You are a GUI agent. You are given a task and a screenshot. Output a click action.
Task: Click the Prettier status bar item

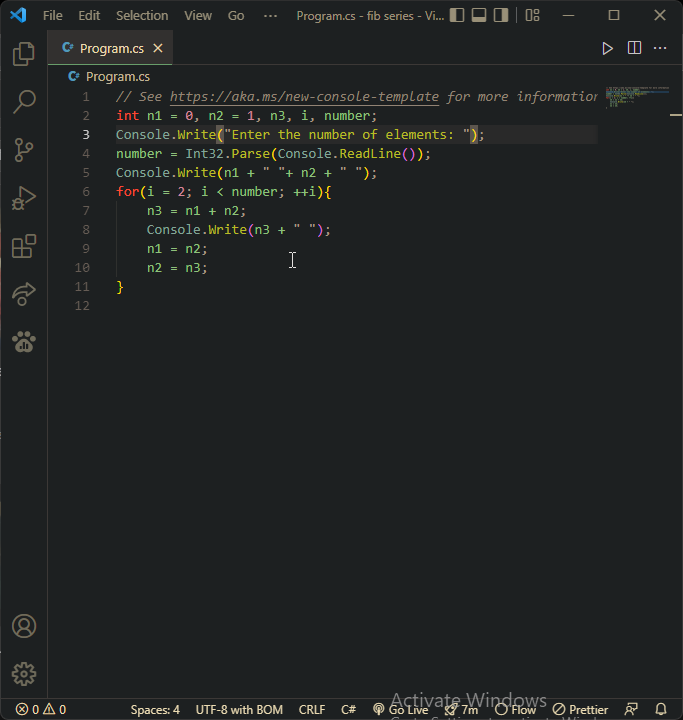[x=581, y=709]
